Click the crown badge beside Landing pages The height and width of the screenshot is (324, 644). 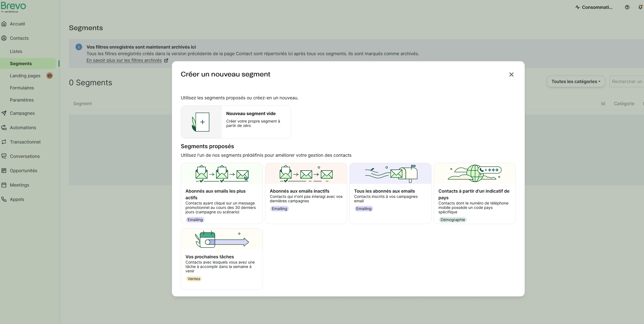(x=50, y=76)
